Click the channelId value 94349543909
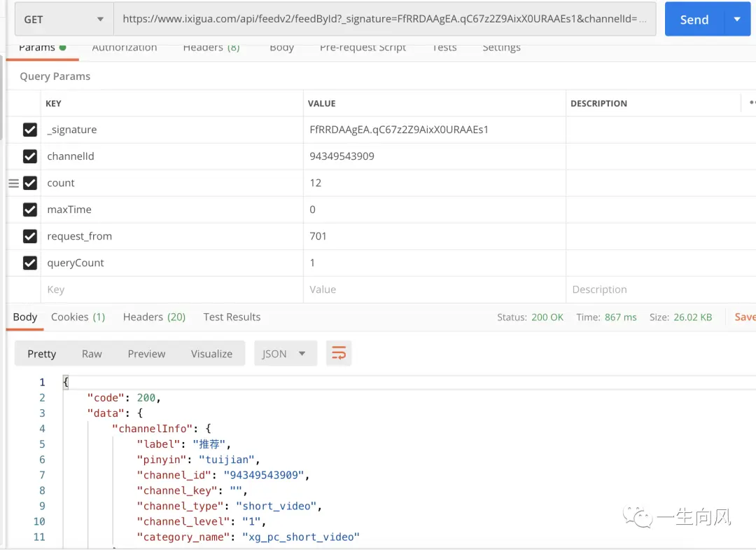 coord(342,156)
